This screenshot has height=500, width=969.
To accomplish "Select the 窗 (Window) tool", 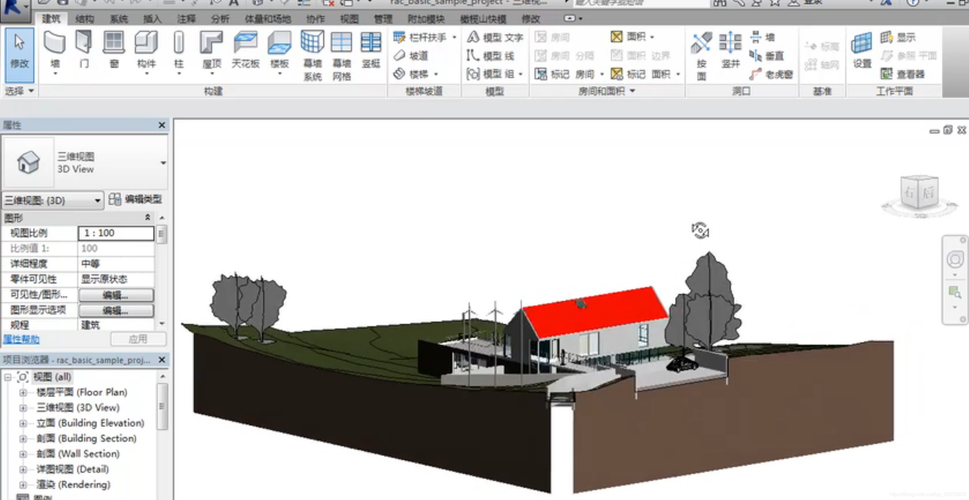I will [x=114, y=48].
